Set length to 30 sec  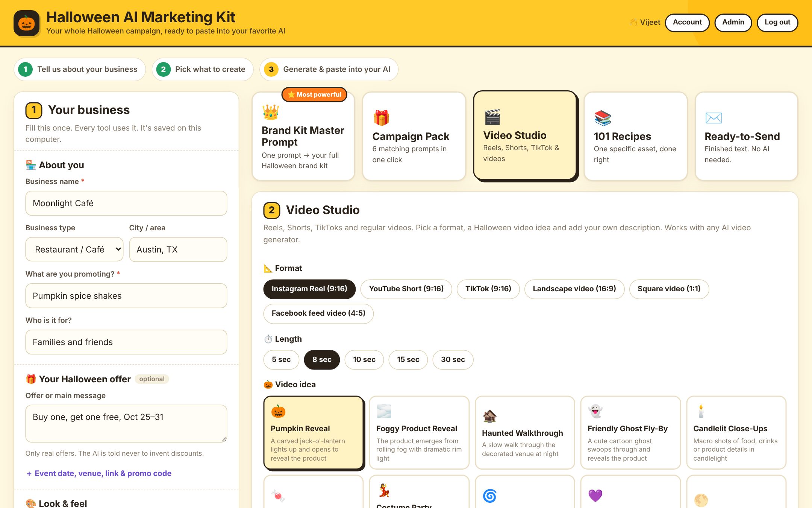[453, 360]
